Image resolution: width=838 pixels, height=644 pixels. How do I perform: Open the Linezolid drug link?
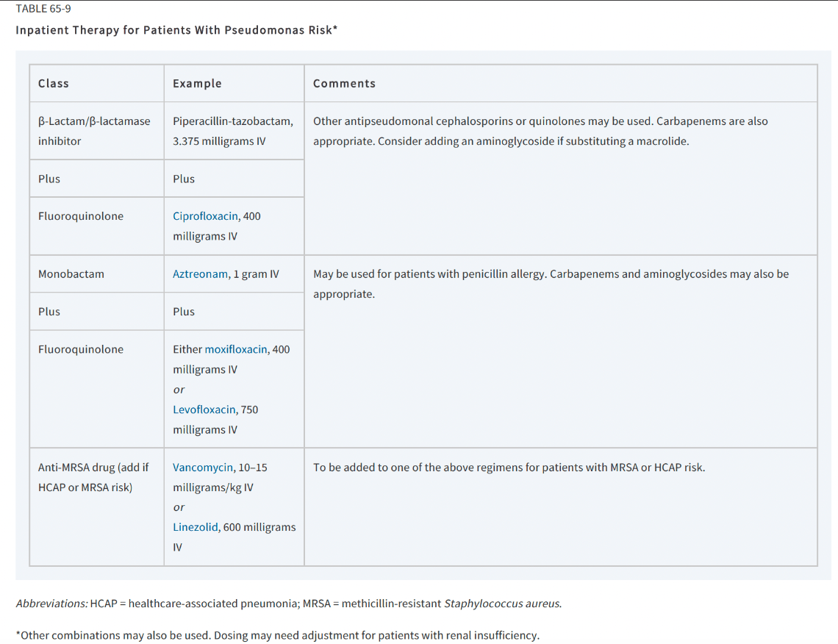click(x=195, y=527)
